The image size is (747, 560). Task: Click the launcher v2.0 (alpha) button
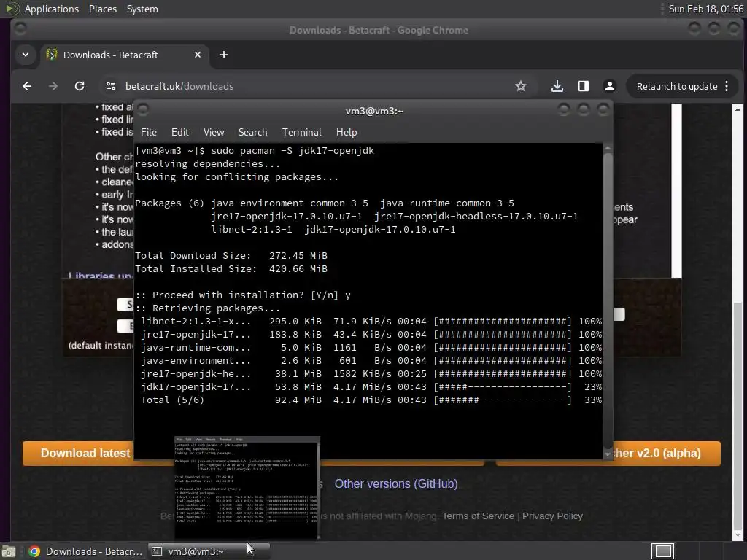coord(666,453)
